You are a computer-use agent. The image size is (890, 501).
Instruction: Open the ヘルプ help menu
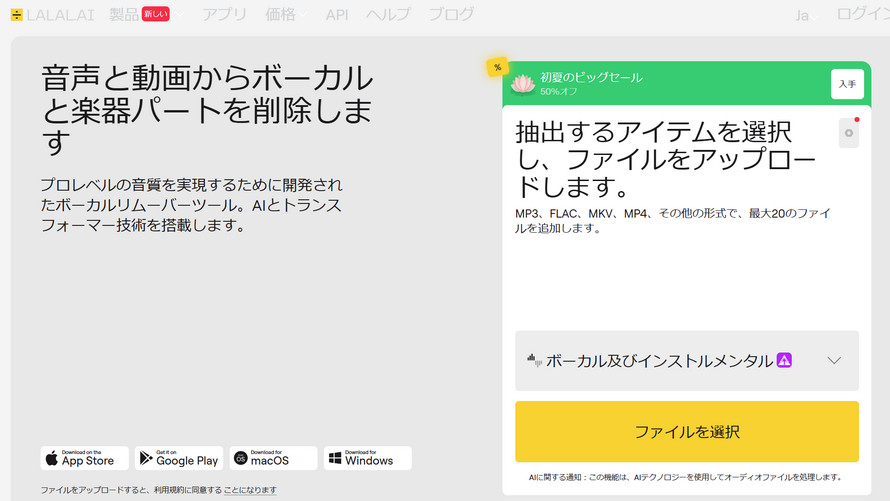[x=388, y=14]
